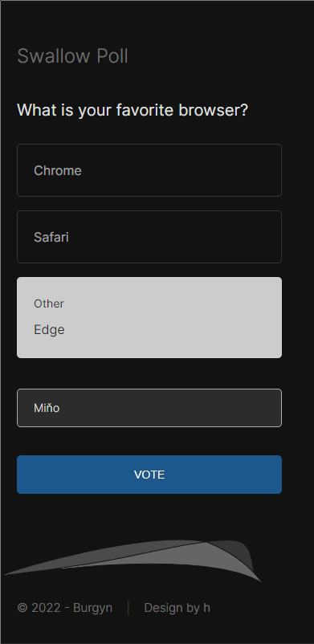Viewport: 314px width, 644px height.
Task: Click the swallow wing graphic
Action: (x=133, y=561)
